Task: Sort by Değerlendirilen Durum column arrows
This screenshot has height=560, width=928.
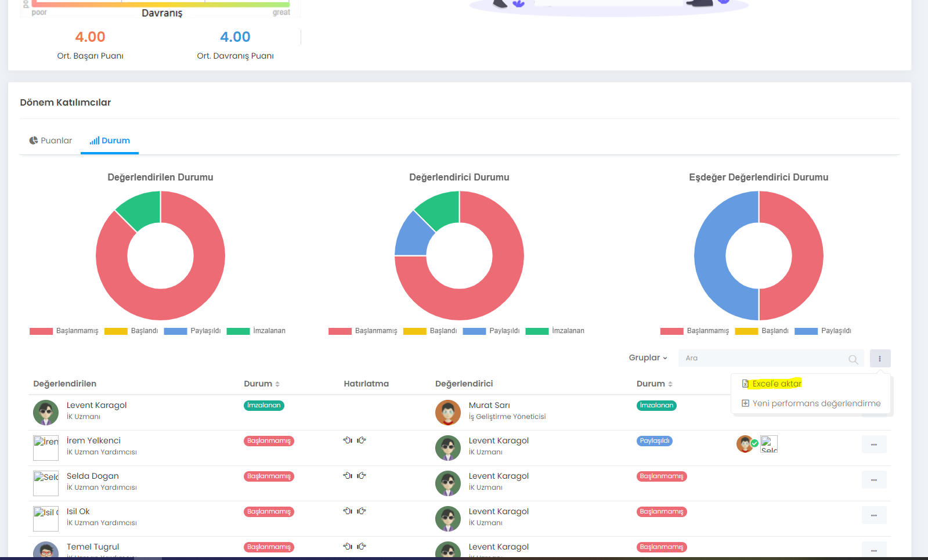Action: pyautogui.click(x=277, y=384)
